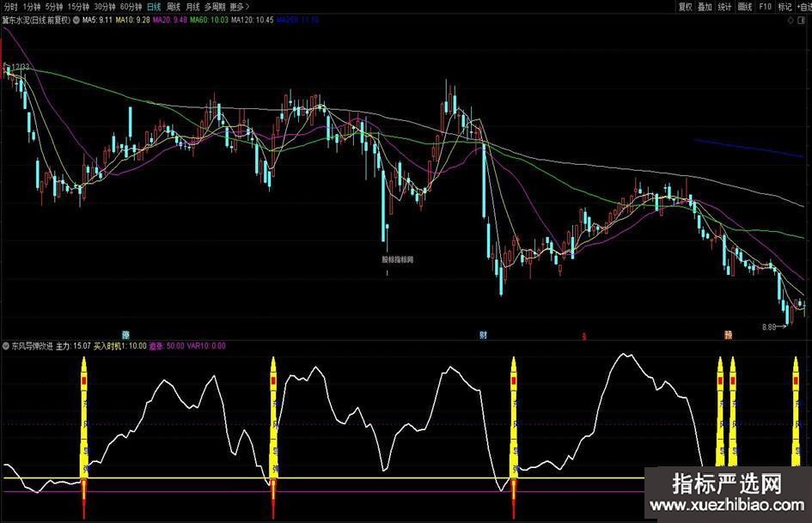Open 多周期 multi-period view
Image resolution: width=812 pixels, height=523 pixels.
click(215, 7)
